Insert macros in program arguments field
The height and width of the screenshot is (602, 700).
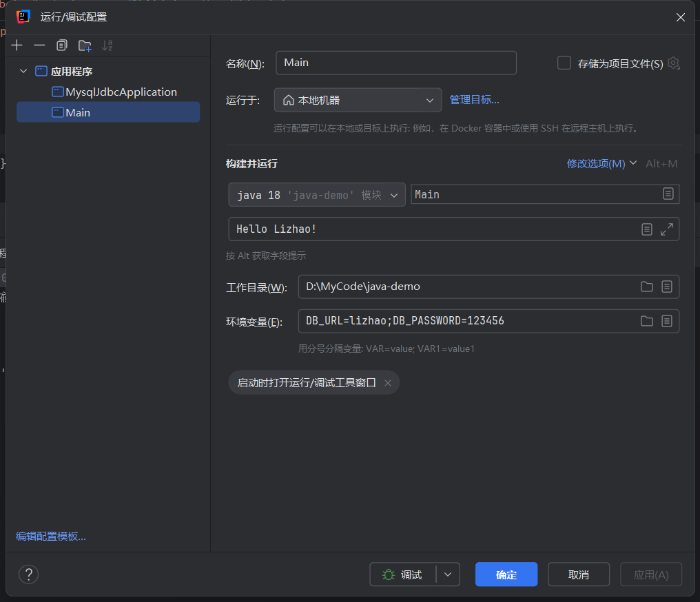[646, 229]
